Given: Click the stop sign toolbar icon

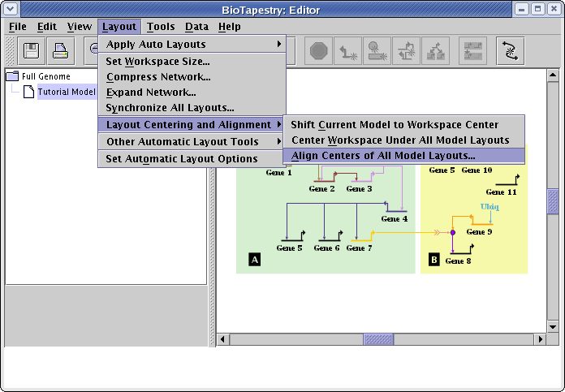Looking at the screenshot, I should [x=318, y=51].
